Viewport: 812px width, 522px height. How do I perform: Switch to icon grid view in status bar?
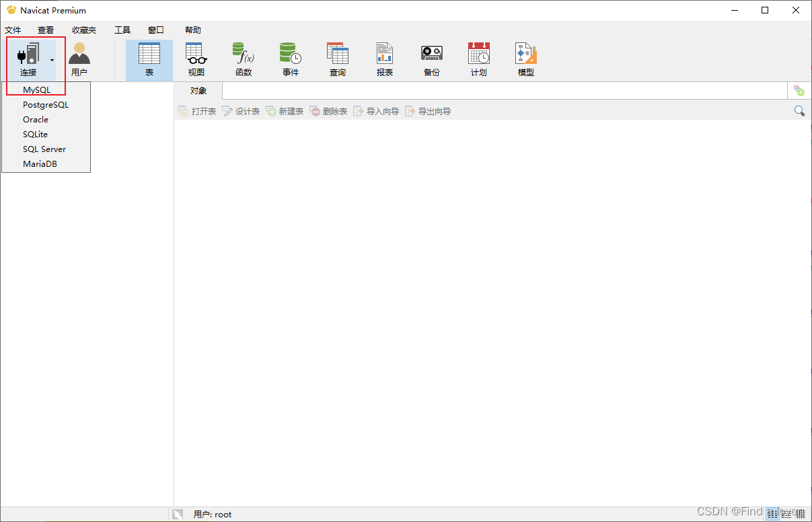pos(772,514)
